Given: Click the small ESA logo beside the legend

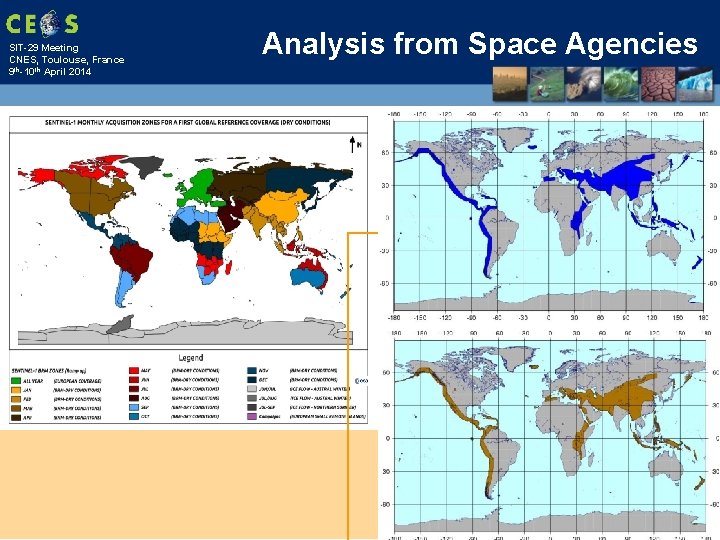Looking at the screenshot, I should coord(362,381).
